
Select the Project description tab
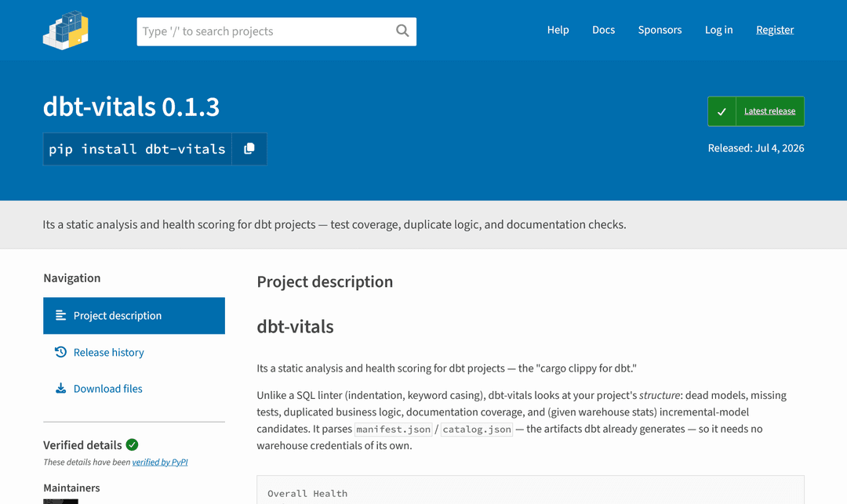click(134, 316)
